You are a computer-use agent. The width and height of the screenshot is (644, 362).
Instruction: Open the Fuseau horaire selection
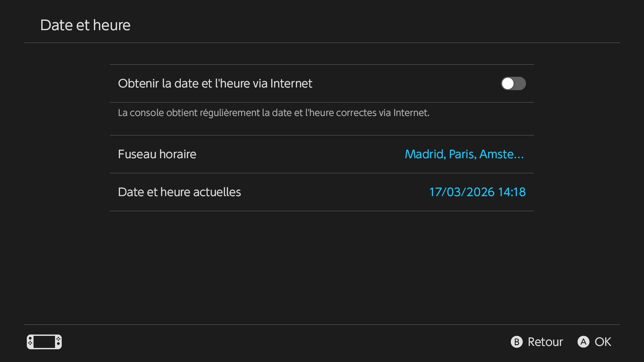322,154
